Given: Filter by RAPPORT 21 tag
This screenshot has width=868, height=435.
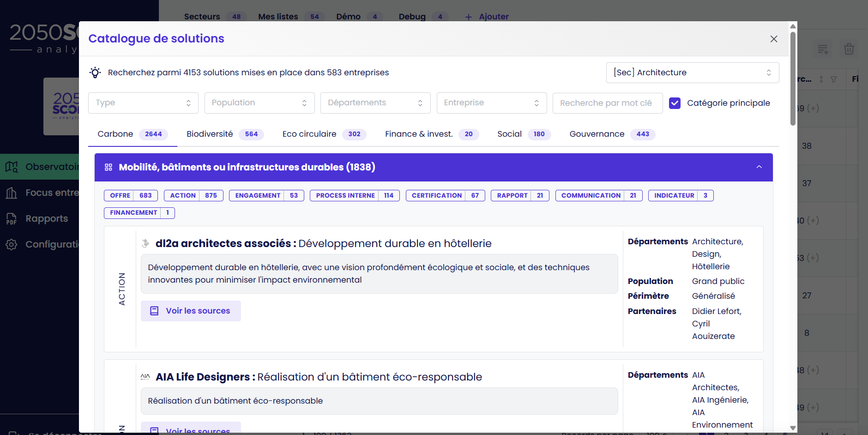Looking at the screenshot, I should (x=520, y=195).
